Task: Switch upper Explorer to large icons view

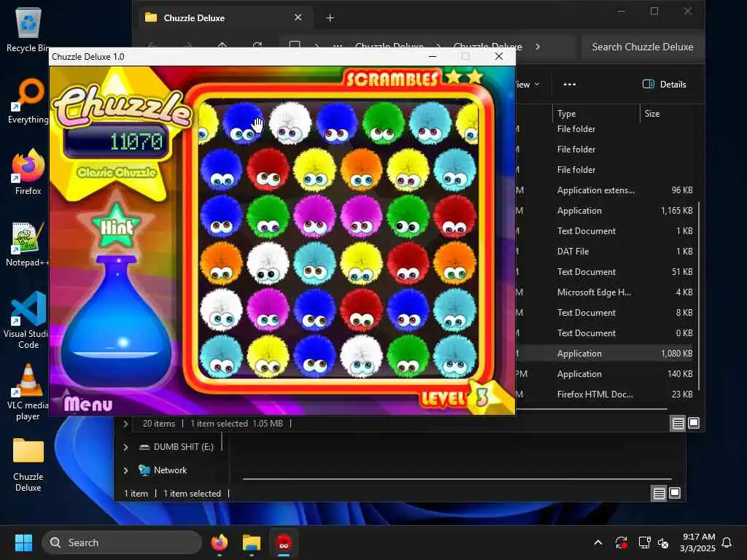Action: [694, 423]
